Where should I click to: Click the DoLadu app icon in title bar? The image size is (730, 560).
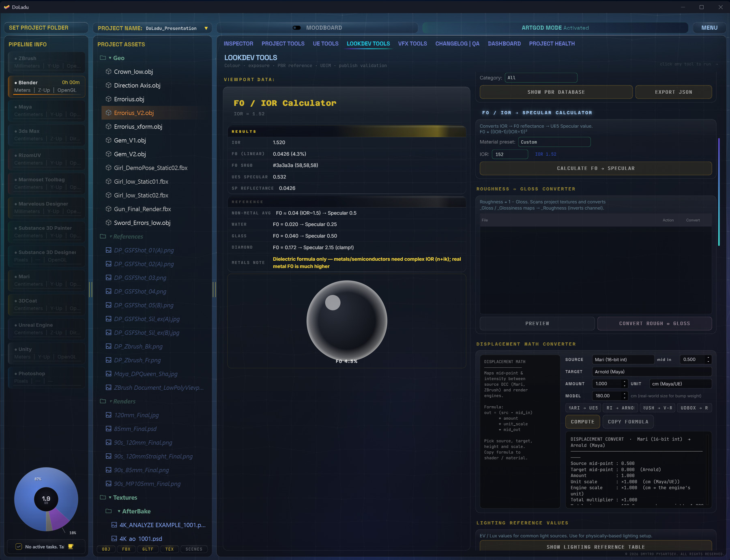(6, 7)
